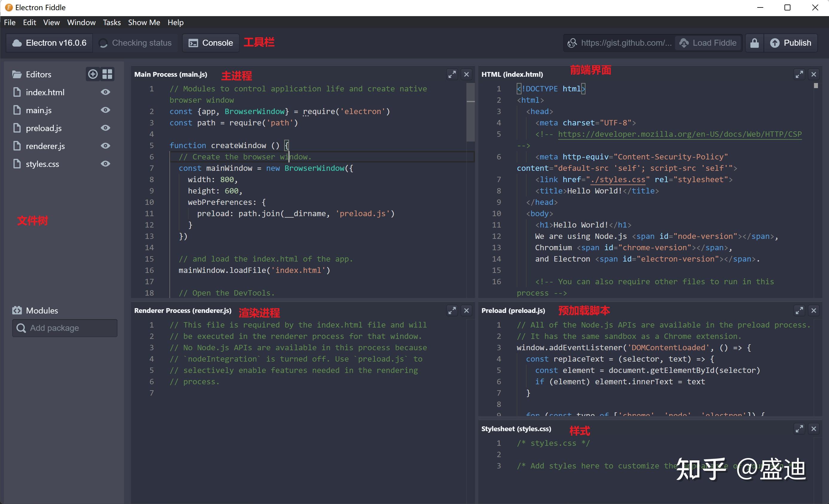Open the Window menu
This screenshot has height=504, width=829.
(x=81, y=22)
